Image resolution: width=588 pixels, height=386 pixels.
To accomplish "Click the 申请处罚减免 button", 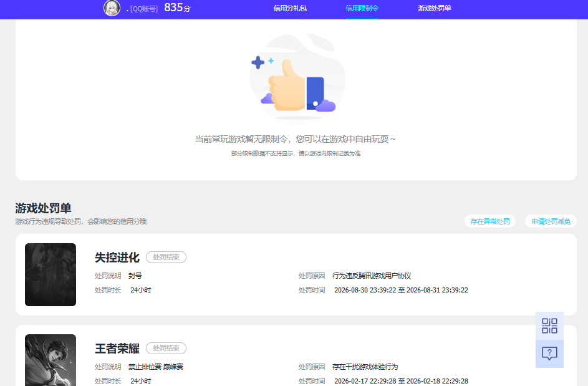I will tap(551, 221).
